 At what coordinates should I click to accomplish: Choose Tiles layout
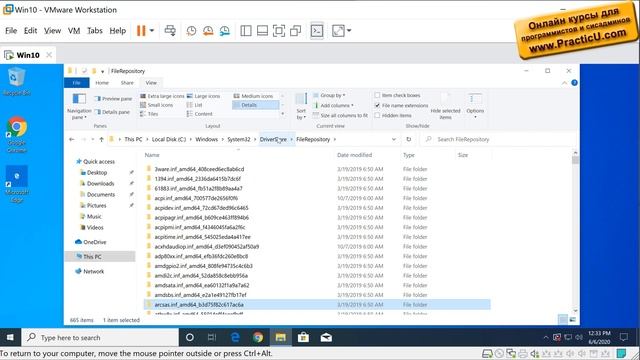149,114
